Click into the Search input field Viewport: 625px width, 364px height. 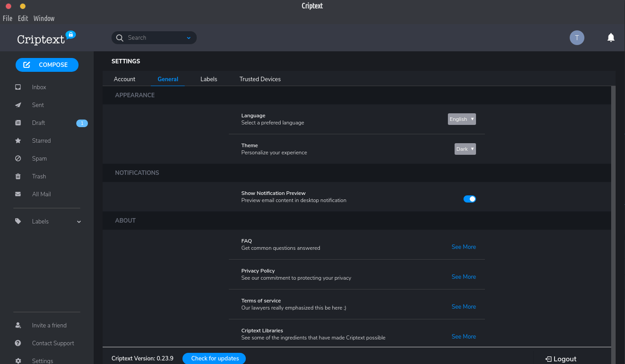pyautogui.click(x=154, y=38)
